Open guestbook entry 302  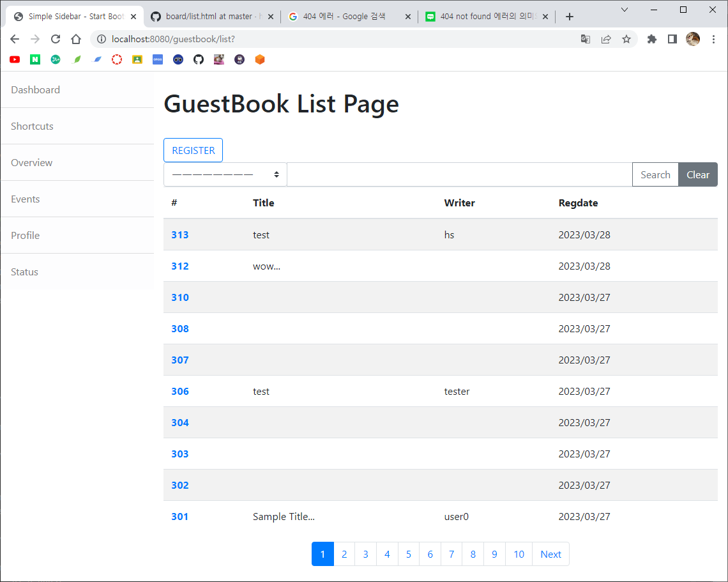(x=180, y=486)
